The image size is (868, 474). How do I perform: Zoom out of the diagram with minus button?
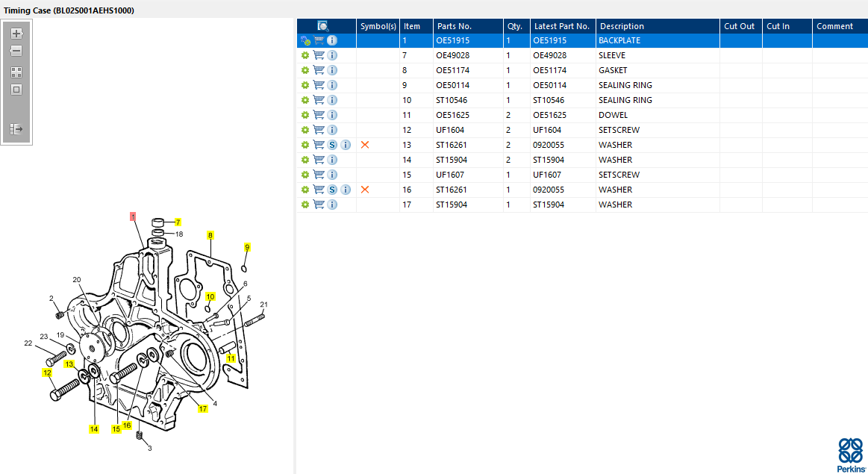[16, 51]
